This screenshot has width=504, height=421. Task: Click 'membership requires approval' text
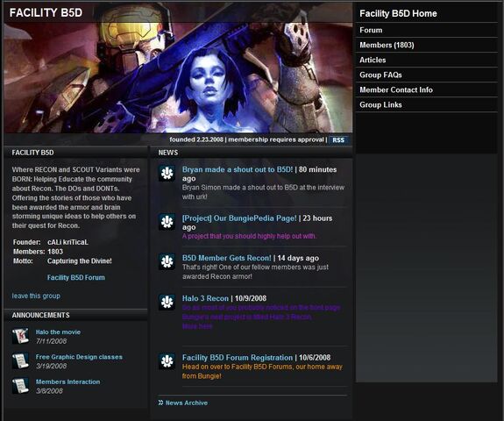click(x=276, y=139)
